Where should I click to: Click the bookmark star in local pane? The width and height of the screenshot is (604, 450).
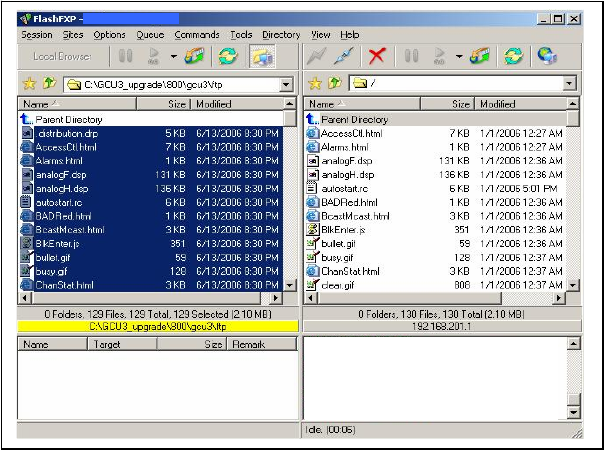point(29,84)
